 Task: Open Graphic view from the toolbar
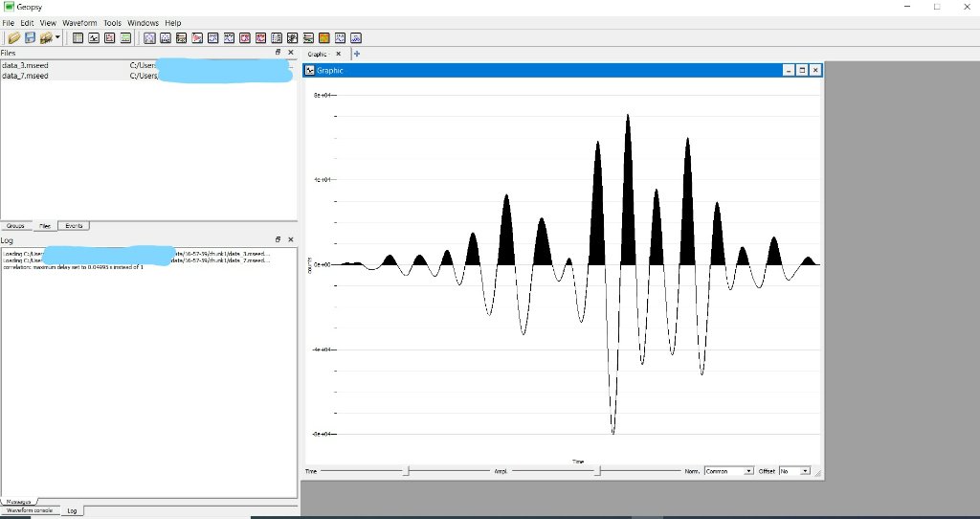(x=94, y=38)
